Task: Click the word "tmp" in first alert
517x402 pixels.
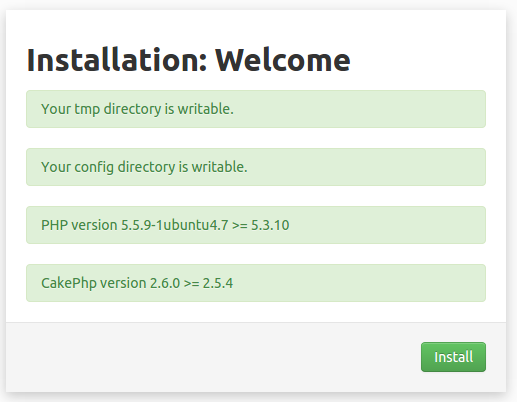Action: [87, 110]
